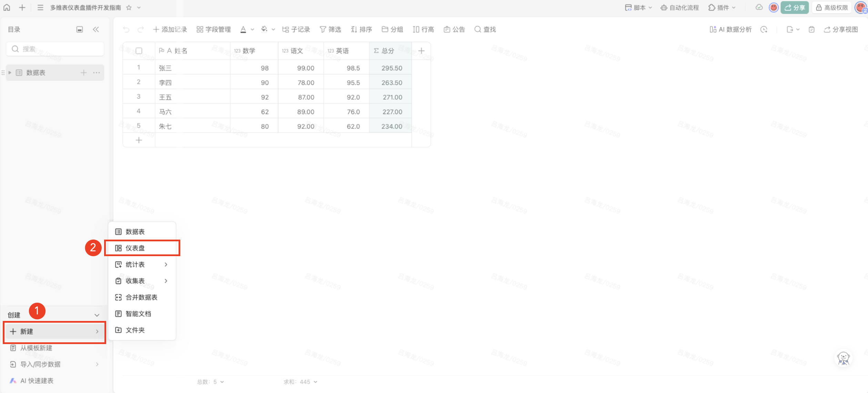Choose 智能文档 in the popup menu

(138, 313)
